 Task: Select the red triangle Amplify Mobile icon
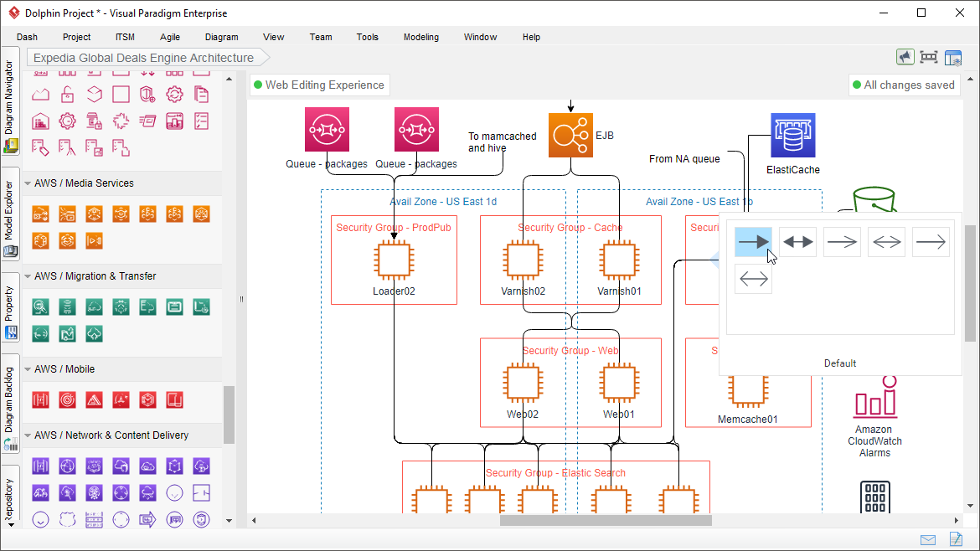click(x=95, y=399)
